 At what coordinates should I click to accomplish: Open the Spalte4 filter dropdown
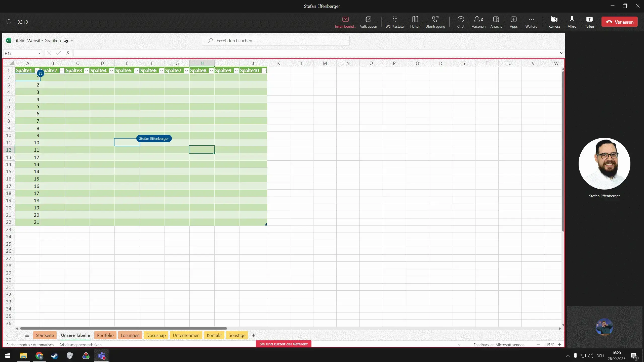(111, 71)
